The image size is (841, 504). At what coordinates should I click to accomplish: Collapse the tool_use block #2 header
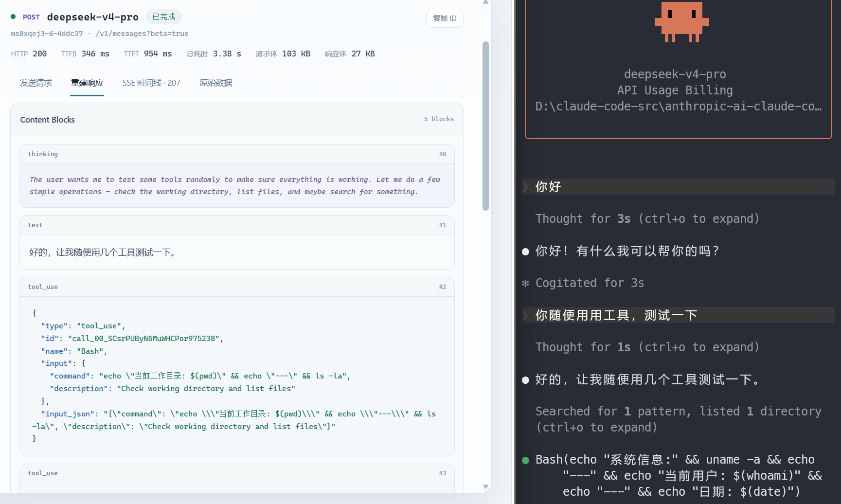[237, 287]
